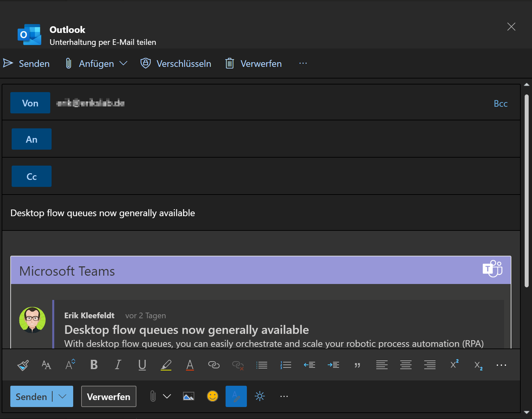Insert a quote block

point(357,365)
